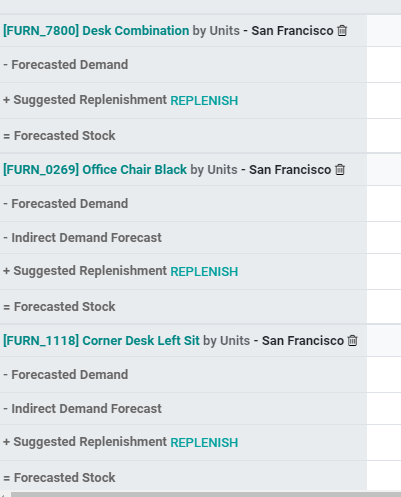Trigger REPLENISH for Corner Desk Left Sit
The image size is (401, 497).
click(x=204, y=443)
